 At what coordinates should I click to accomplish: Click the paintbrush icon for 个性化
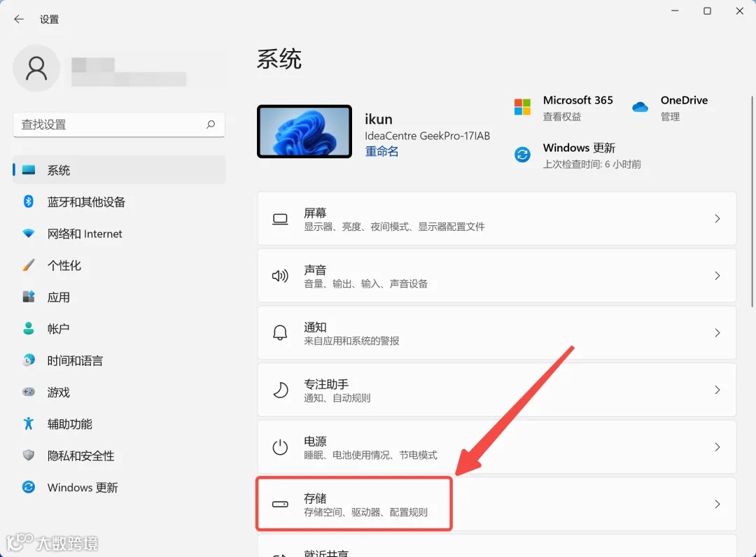click(29, 265)
